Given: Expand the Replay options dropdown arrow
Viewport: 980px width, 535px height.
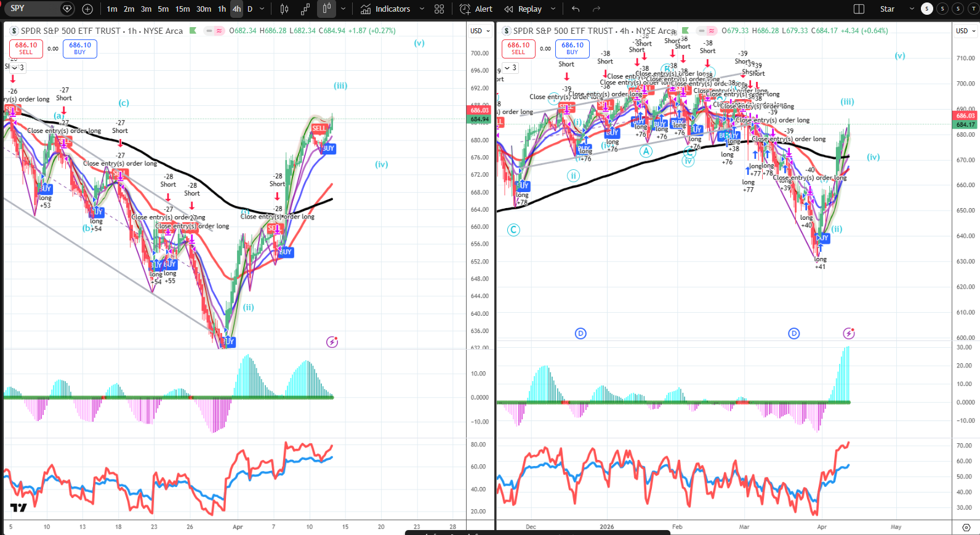Looking at the screenshot, I should 553,9.
